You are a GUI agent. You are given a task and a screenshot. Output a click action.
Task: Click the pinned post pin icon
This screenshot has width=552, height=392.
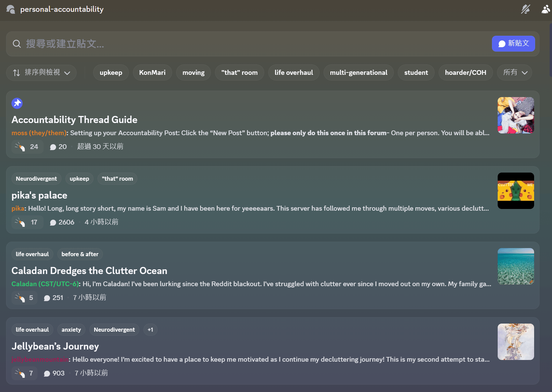click(x=17, y=103)
